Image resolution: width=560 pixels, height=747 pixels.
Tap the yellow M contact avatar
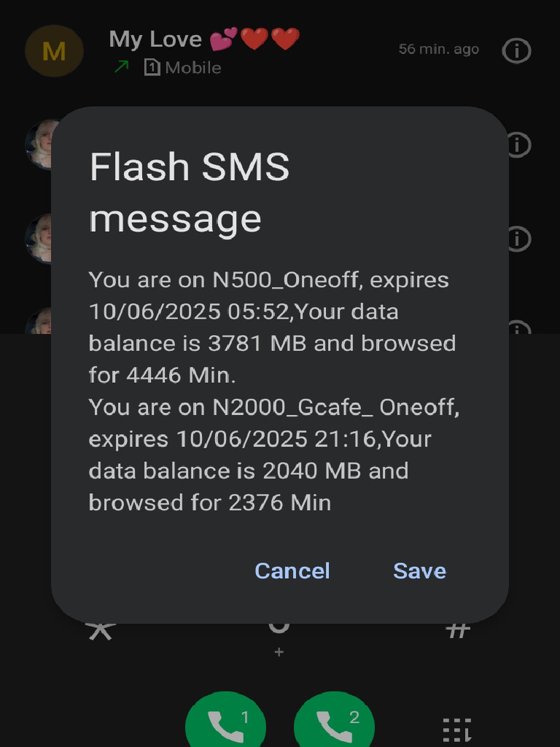54,50
